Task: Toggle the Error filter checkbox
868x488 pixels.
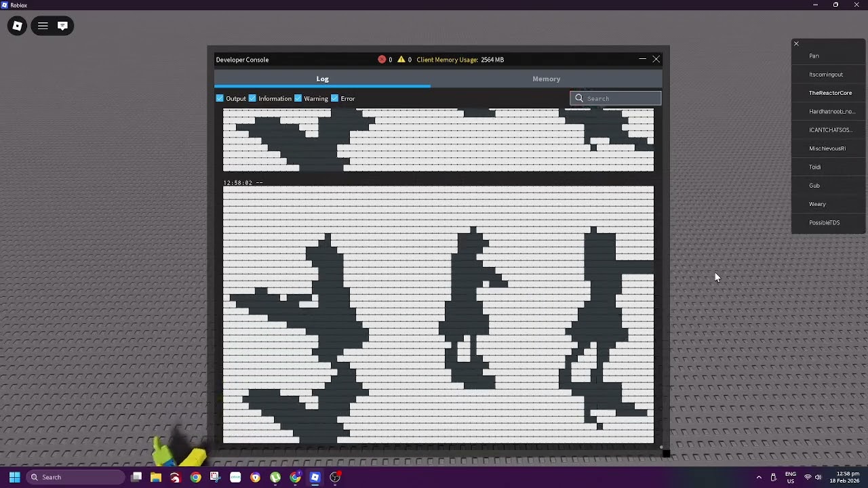Action: point(334,98)
